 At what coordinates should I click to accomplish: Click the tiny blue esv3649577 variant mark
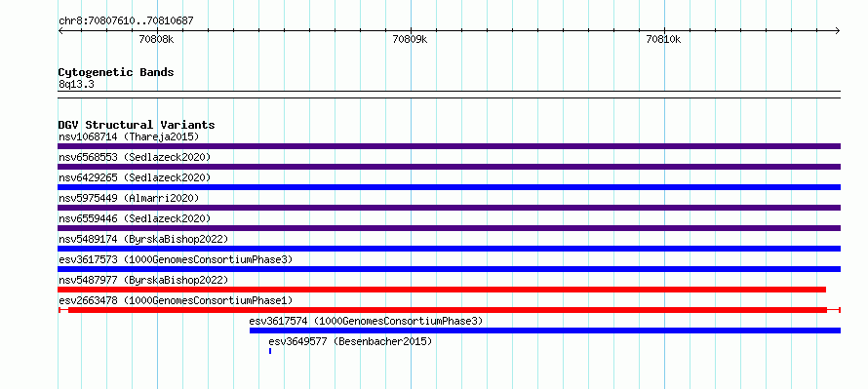tap(270, 351)
